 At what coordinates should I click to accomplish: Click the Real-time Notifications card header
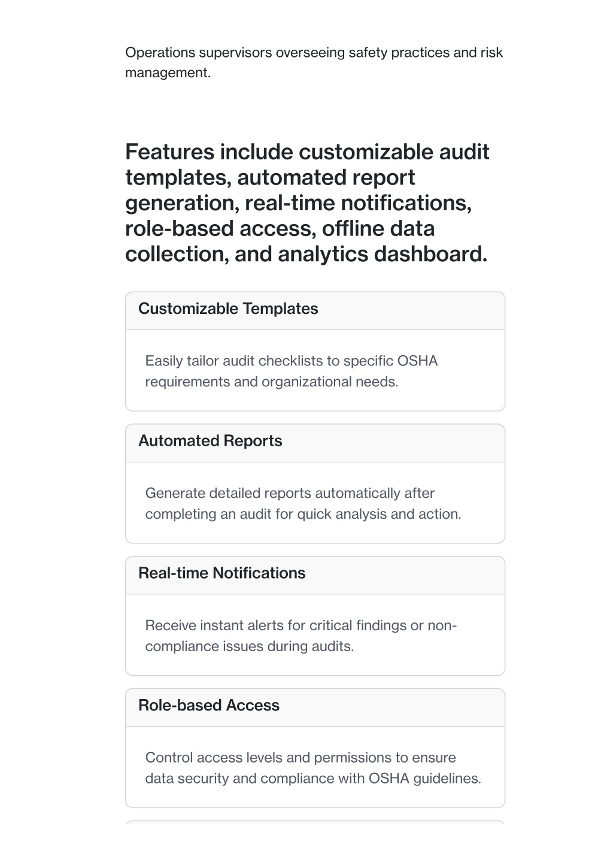tap(315, 575)
